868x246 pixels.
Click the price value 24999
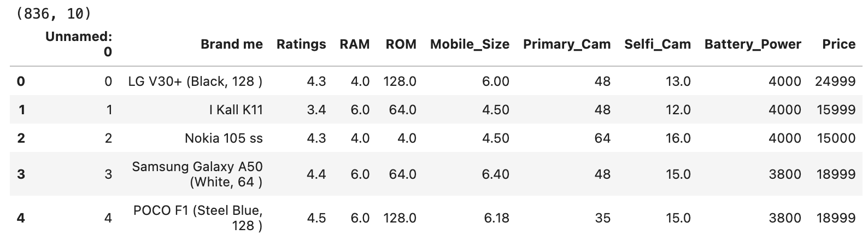point(835,81)
